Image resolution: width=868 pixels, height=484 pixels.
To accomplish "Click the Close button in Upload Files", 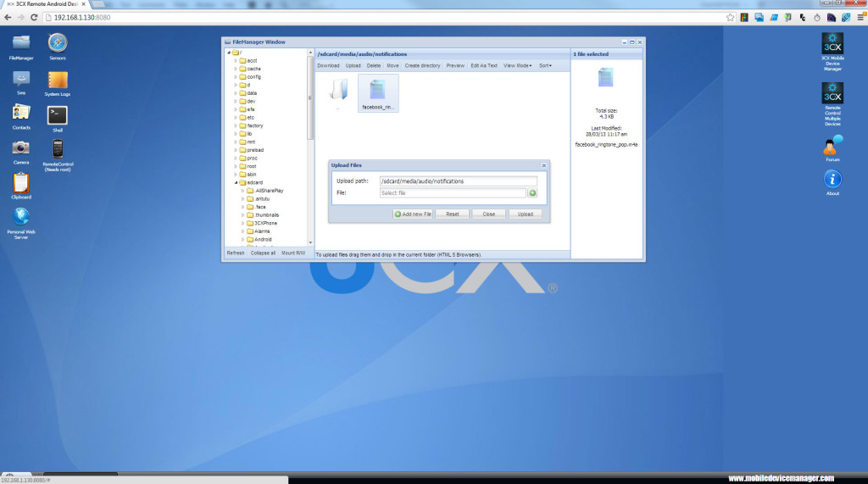I will tap(488, 214).
